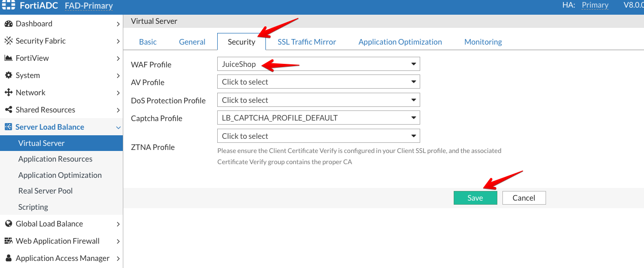Click the Application Access Manager user icon
The height and width of the screenshot is (268, 644).
(8, 258)
